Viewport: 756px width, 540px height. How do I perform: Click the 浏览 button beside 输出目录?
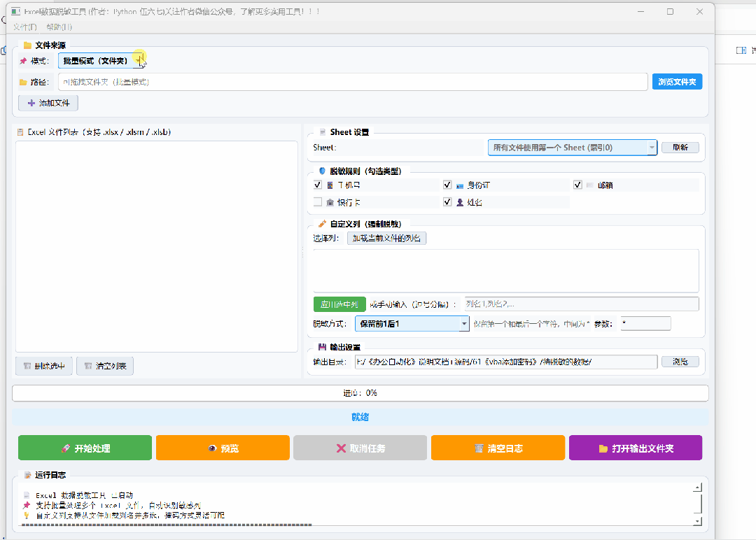pyautogui.click(x=680, y=362)
